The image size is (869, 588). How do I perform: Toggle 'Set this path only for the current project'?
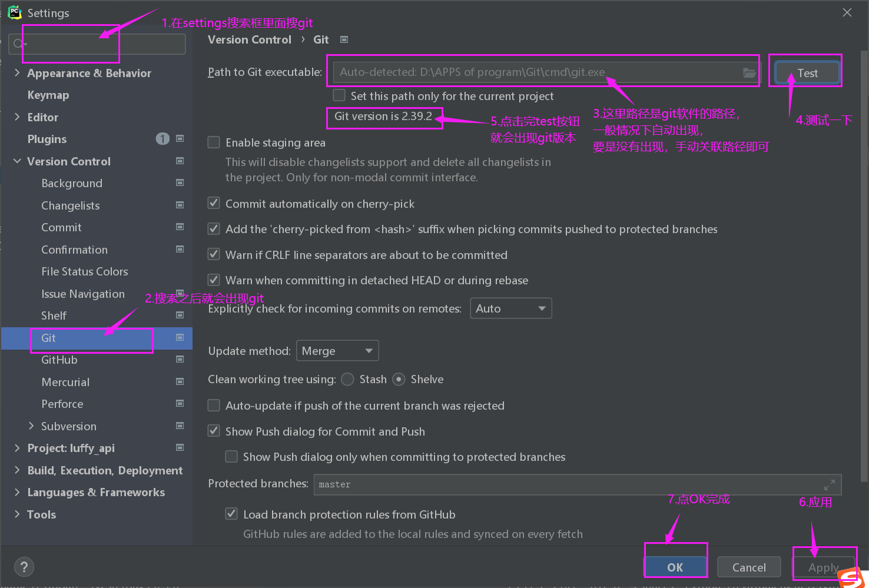[339, 95]
